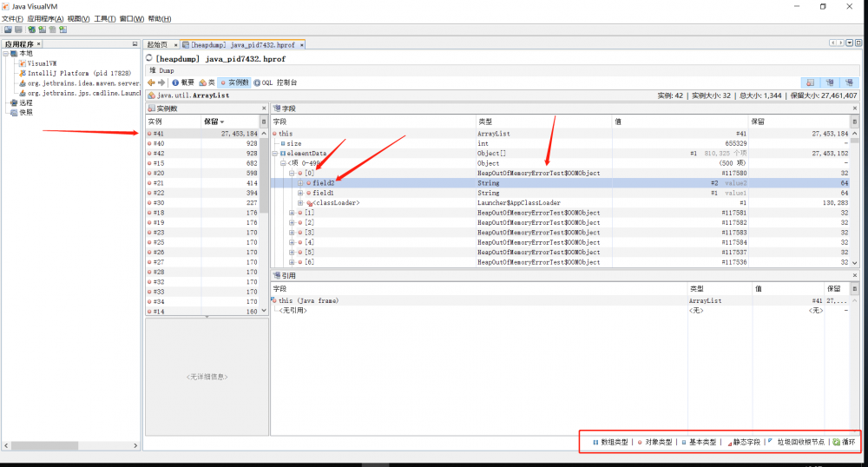Expand the [6] element node
The height and width of the screenshot is (467, 868).
292,262
